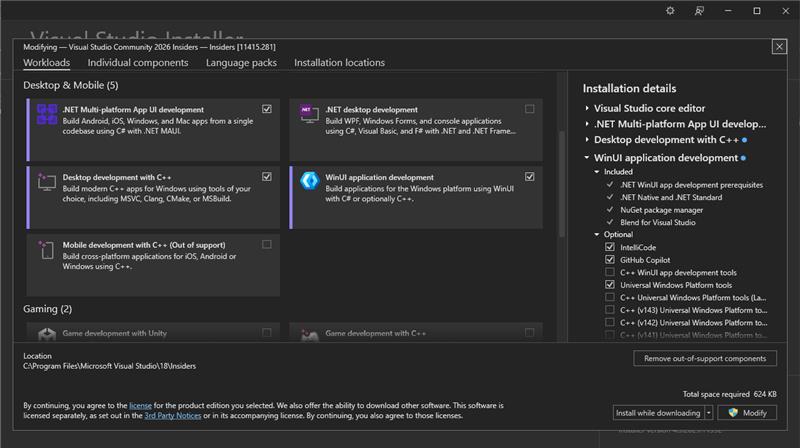
Task: Open the license link
Action: [x=140, y=406]
